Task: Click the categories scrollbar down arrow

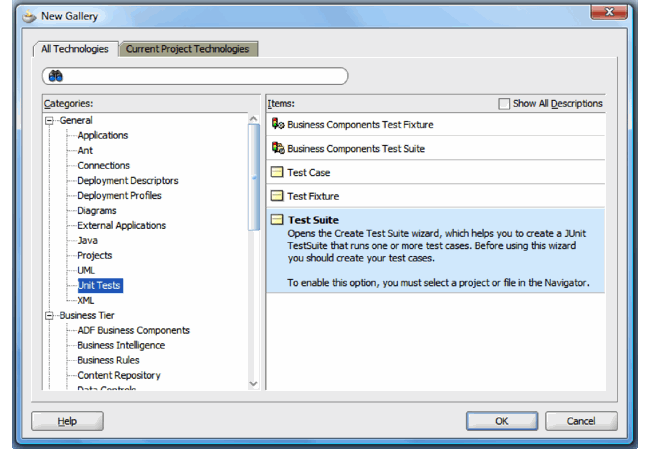Action: (253, 384)
